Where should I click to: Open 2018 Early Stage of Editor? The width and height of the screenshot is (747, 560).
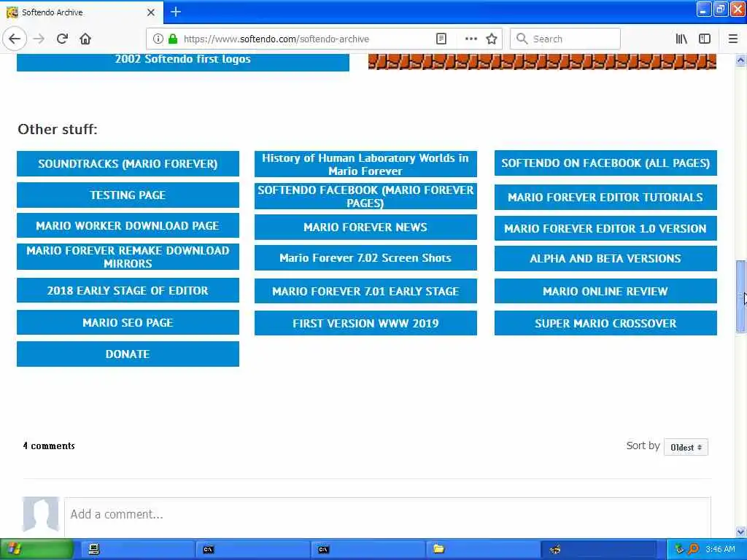click(128, 290)
